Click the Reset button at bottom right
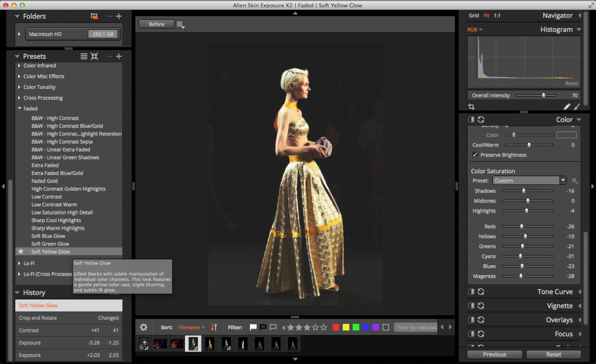 click(x=553, y=354)
